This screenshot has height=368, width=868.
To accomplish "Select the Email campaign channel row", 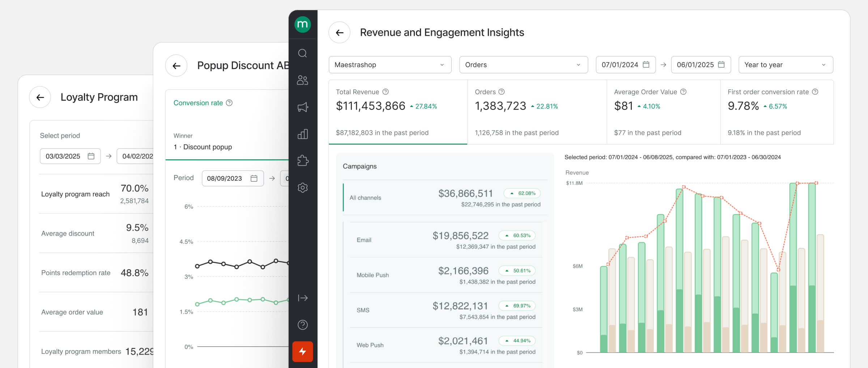I will (x=446, y=240).
